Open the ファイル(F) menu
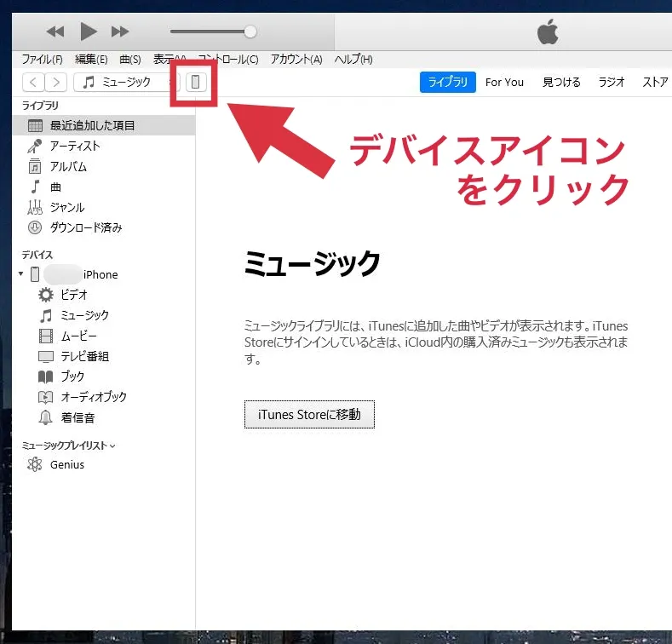672x644 pixels. pos(42,60)
